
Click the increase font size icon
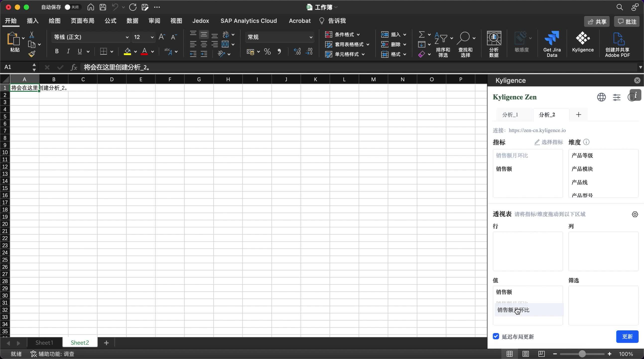click(x=162, y=37)
